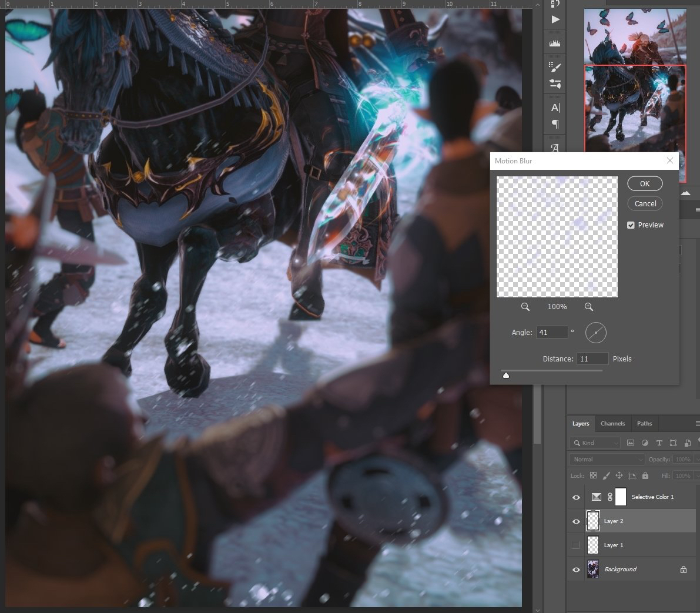Show the hidden Layer 1

[x=576, y=545]
